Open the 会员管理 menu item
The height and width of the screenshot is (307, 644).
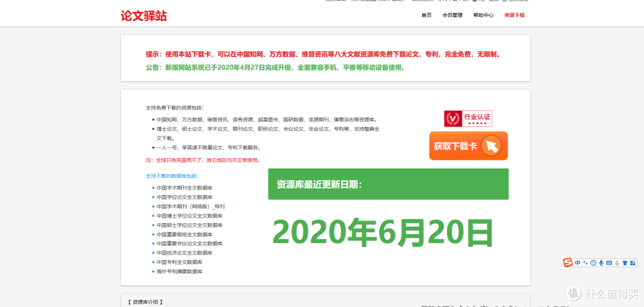[452, 15]
